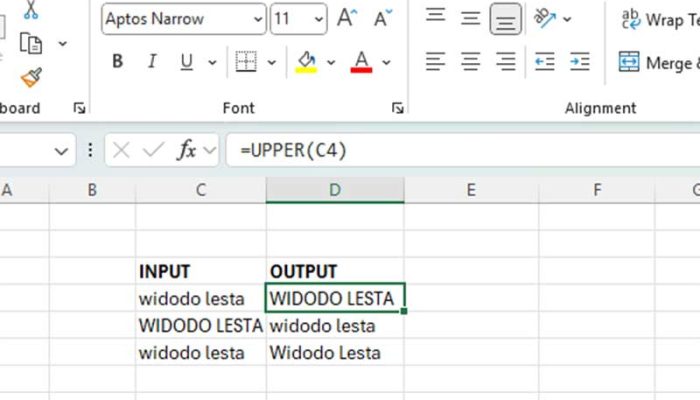The height and width of the screenshot is (400, 700).
Task: Click Wrap Text button
Action: [x=660, y=19]
